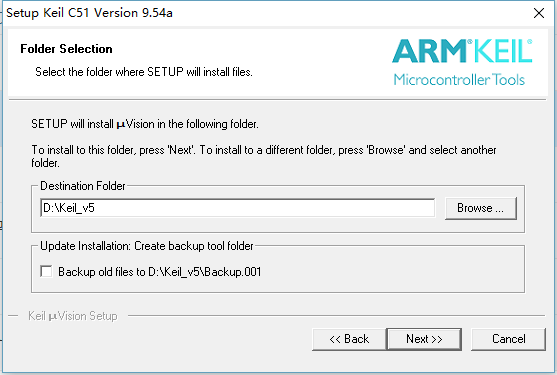Click the 'SETUP will install µVision' text

[x=145, y=124]
